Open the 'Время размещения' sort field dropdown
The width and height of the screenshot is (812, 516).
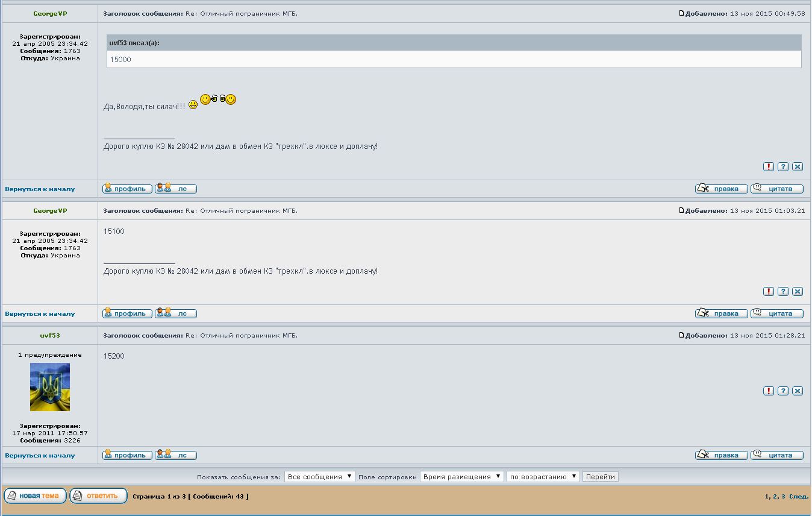(461, 477)
